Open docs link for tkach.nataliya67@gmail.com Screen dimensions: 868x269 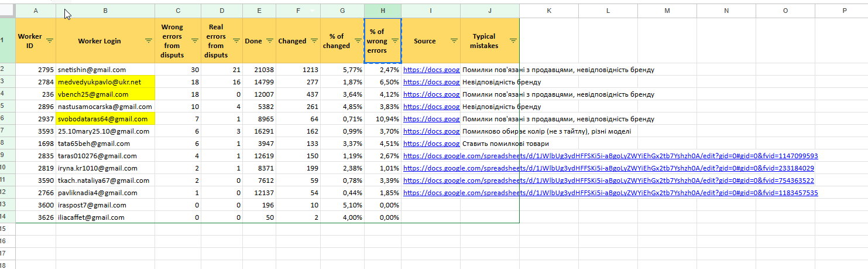pos(609,181)
